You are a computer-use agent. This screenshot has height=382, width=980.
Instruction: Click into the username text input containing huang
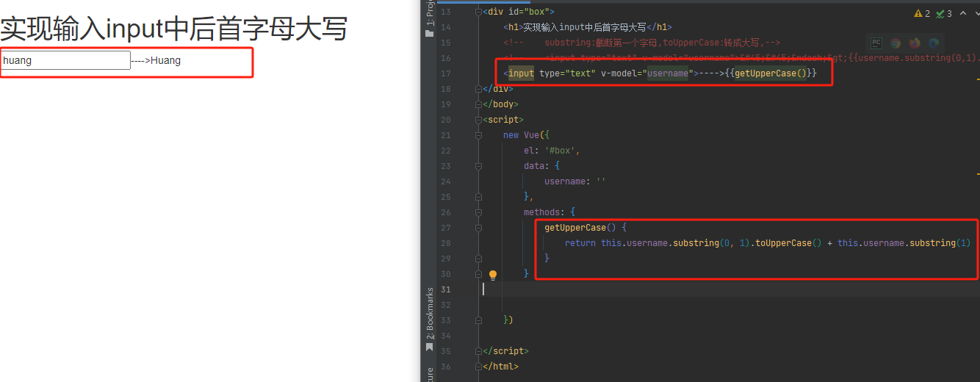click(x=65, y=60)
